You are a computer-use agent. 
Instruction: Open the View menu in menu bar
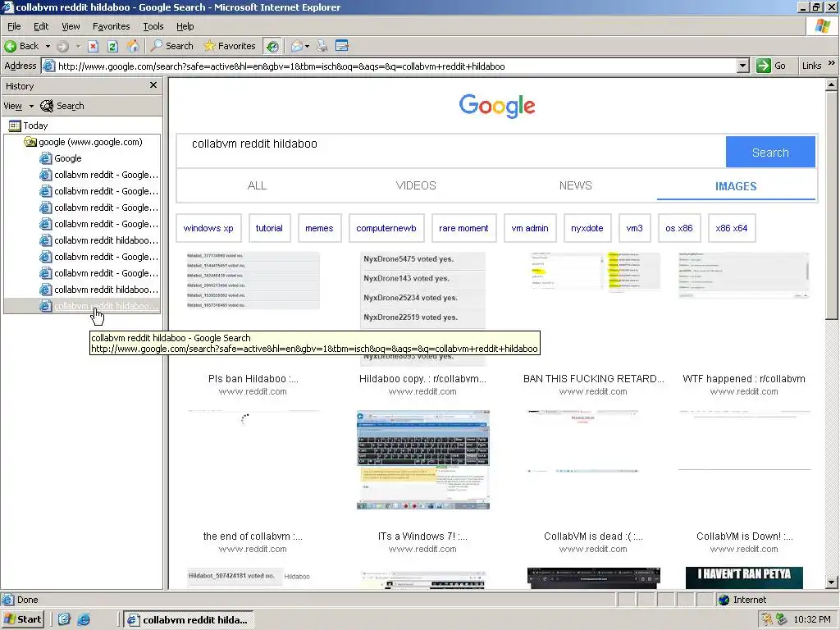click(x=71, y=26)
